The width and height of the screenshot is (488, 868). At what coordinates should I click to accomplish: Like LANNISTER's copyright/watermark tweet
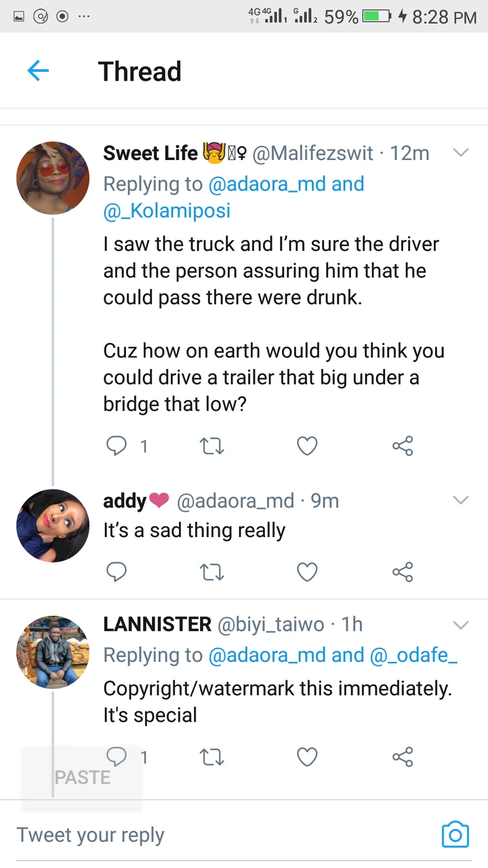click(307, 757)
